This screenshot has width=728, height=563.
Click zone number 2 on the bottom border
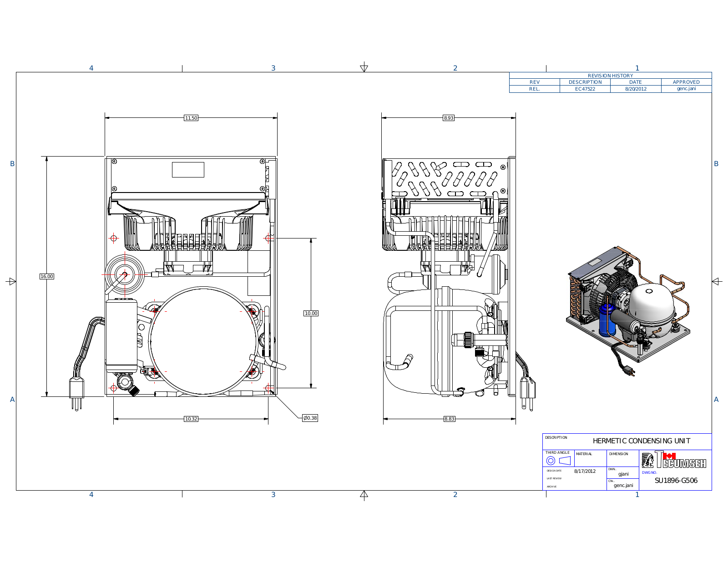pyautogui.click(x=455, y=494)
